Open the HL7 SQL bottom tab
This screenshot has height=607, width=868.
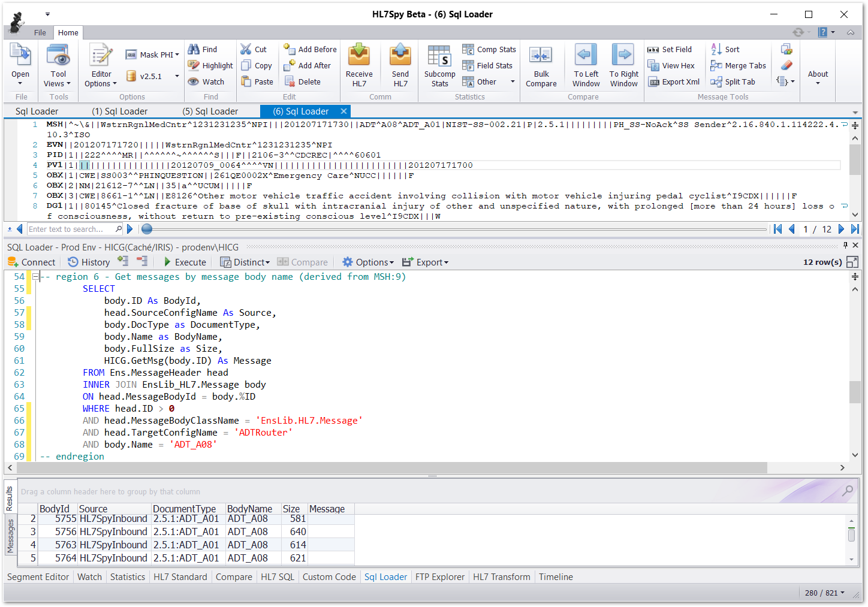[x=278, y=576]
